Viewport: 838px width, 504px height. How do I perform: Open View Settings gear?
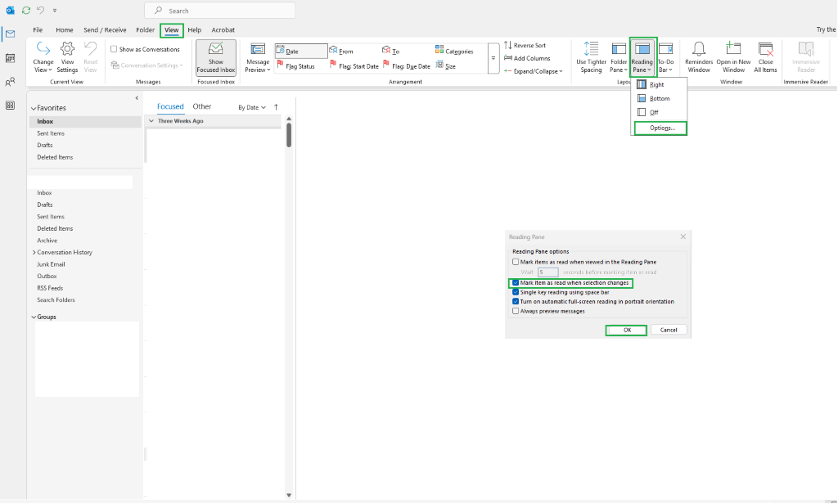point(67,57)
